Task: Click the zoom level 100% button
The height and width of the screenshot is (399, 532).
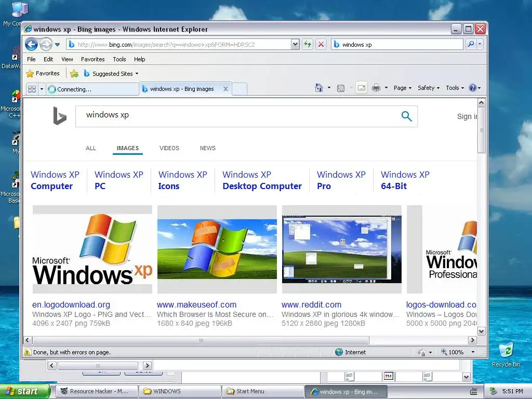Action: (x=453, y=352)
